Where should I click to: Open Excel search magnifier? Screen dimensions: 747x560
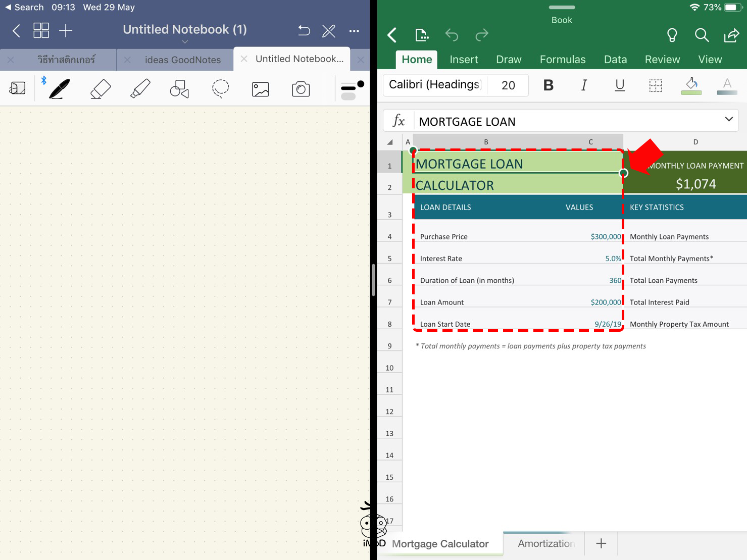point(701,35)
